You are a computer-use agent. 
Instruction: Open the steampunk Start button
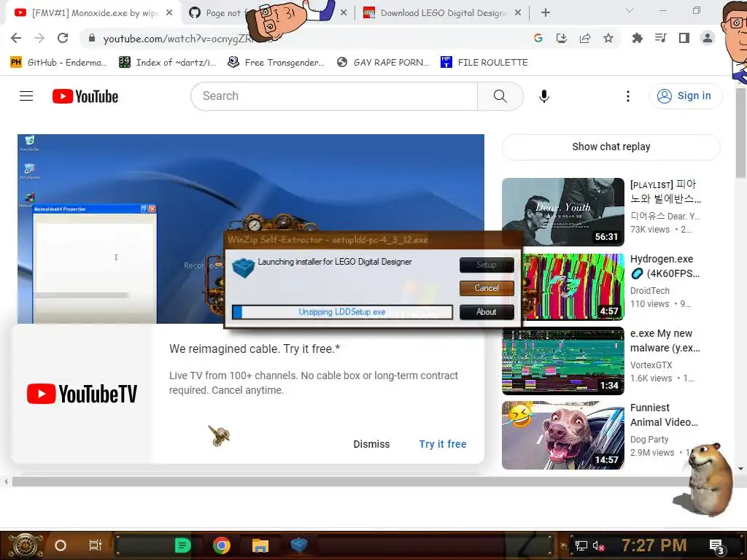(x=25, y=545)
